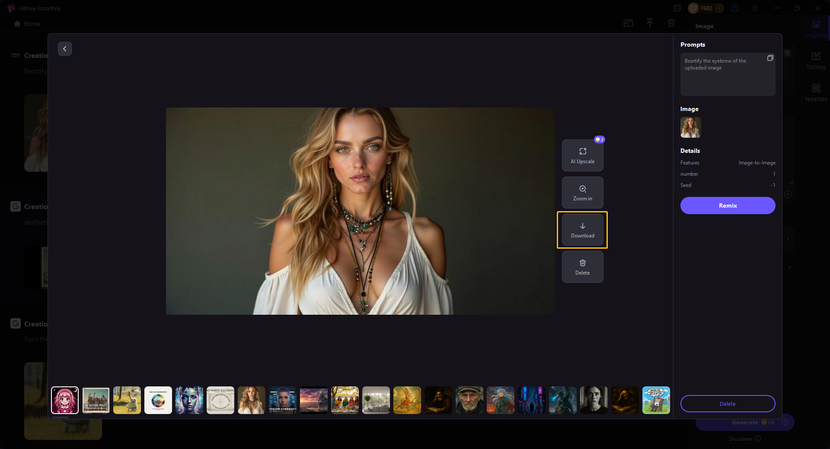Select the old bearded man thumbnail
Image resolution: width=830 pixels, height=449 pixels.
point(469,400)
